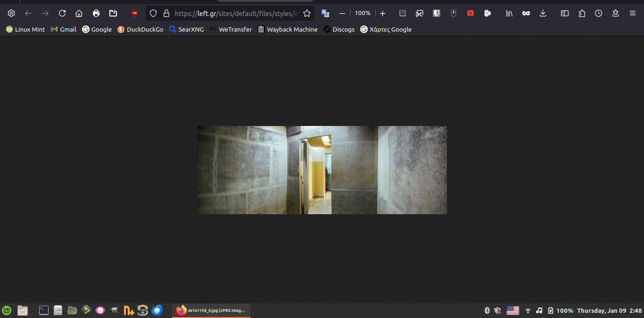Image resolution: width=644 pixels, height=318 pixels.
Task: Click the red camera extension icon
Action: 471,13
